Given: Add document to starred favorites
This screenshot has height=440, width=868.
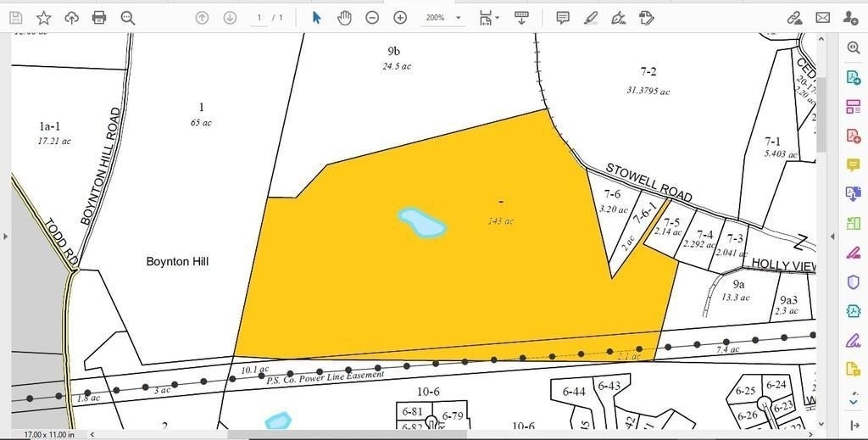Looking at the screenshot, I should click(44, 18).
